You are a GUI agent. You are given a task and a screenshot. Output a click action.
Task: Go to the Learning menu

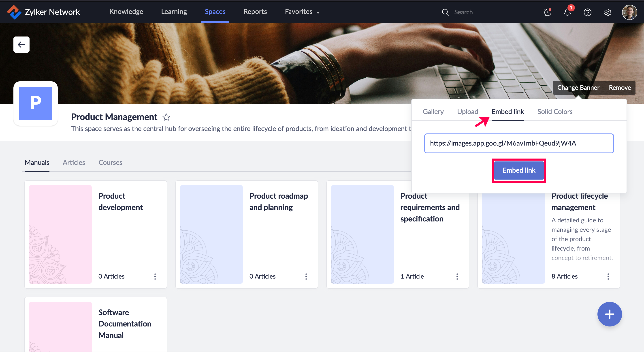click(174, 11)
